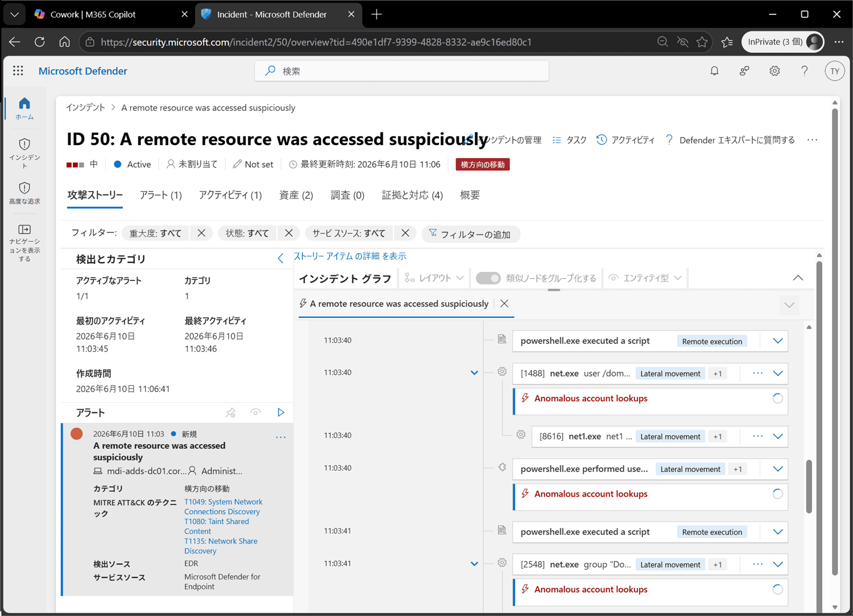Switch to the Activities (1) tab
The height and width of the screenshot is (616, 853).
tap(230, 196)
